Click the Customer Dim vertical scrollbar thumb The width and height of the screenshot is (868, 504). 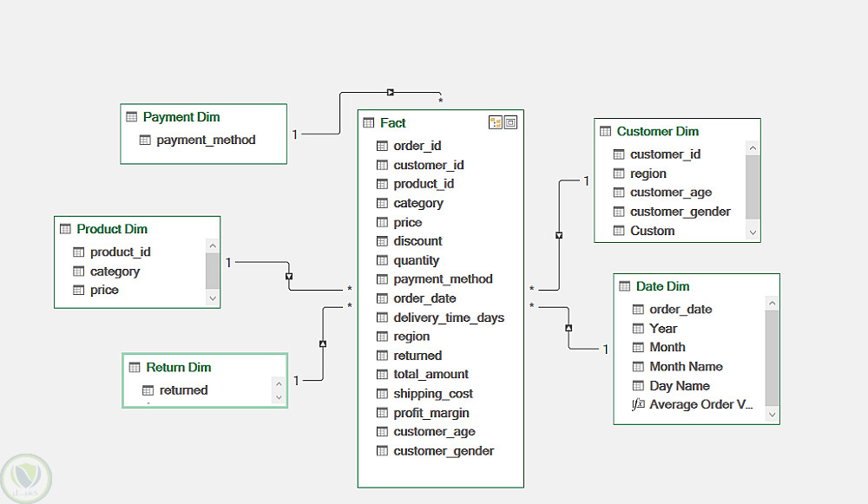pos(753,187)
